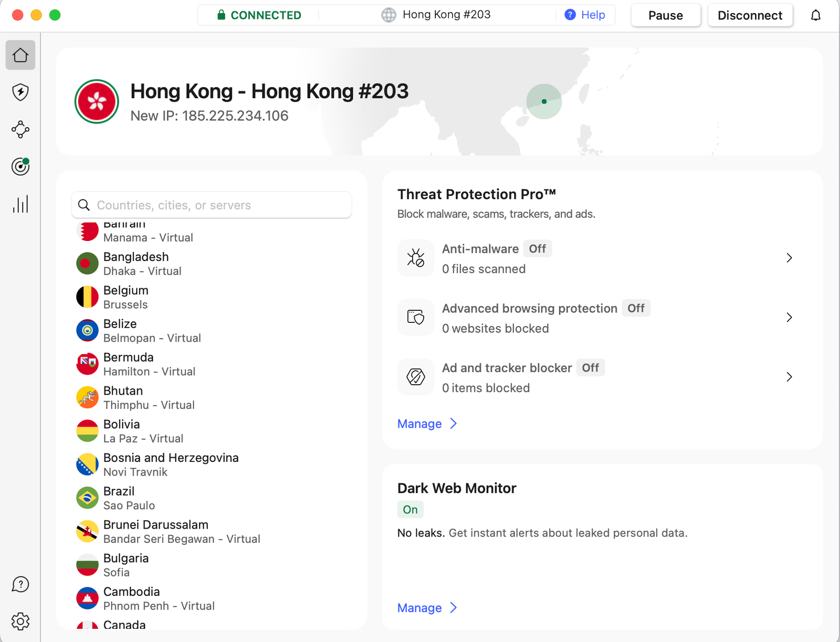
Task: Open notifications bell icon
Action: click(815, 15)
